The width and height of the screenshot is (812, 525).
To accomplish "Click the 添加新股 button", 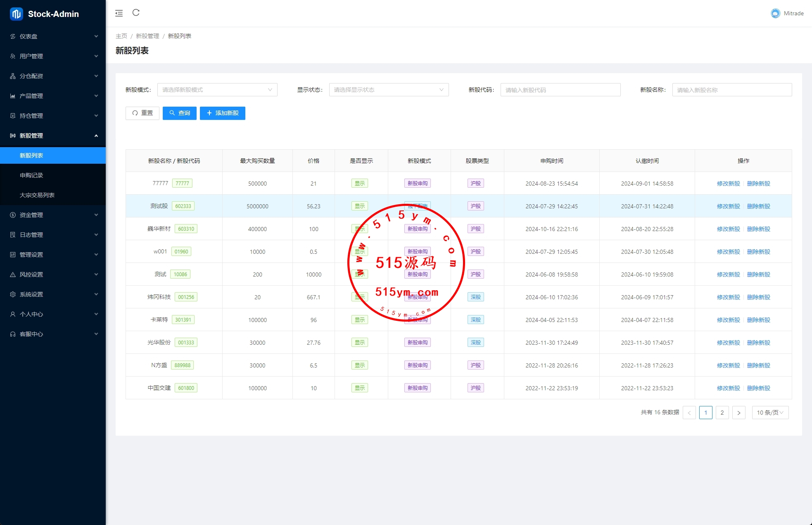I will click(x=223, y=113).
